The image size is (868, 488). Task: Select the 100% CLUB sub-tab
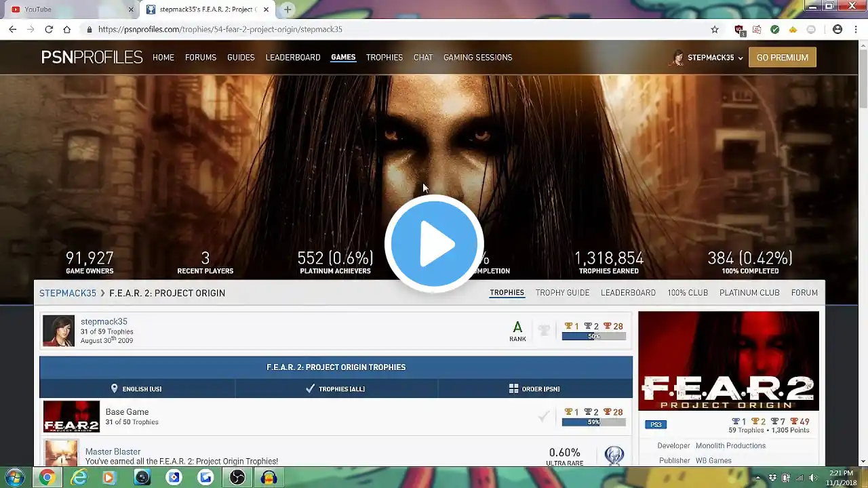point(688,293)
